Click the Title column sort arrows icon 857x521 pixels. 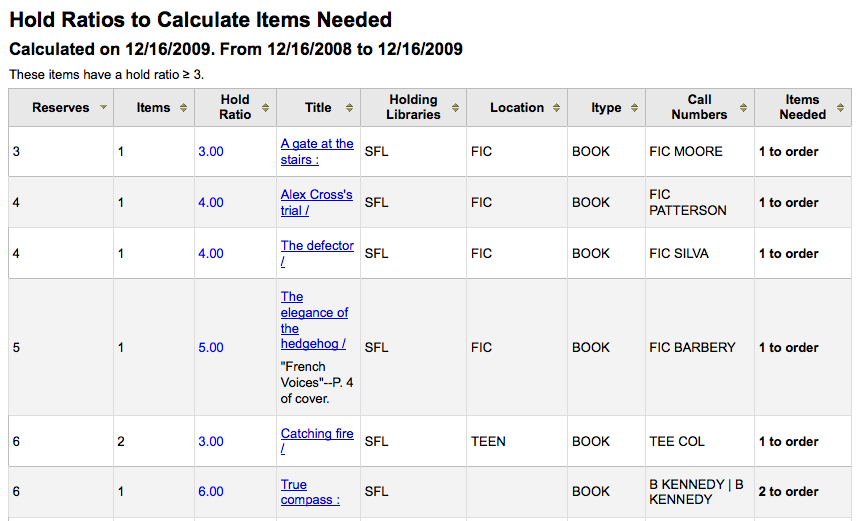pos(349,108)
